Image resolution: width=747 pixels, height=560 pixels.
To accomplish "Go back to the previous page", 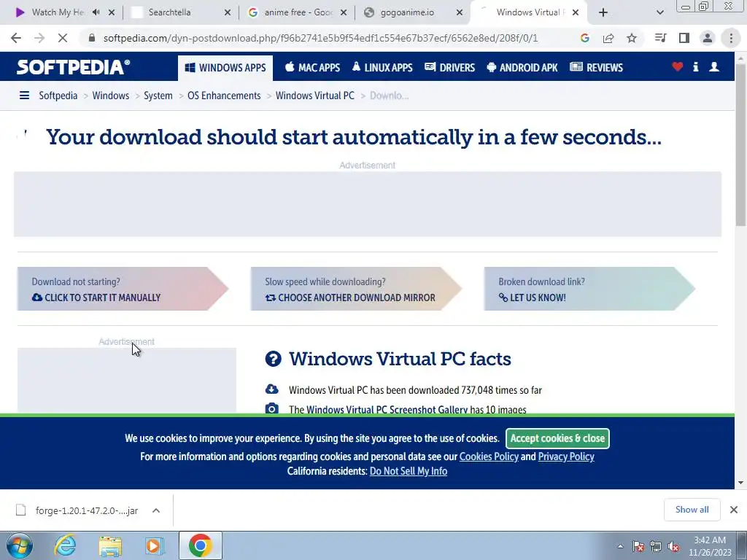I will point(16,38).
